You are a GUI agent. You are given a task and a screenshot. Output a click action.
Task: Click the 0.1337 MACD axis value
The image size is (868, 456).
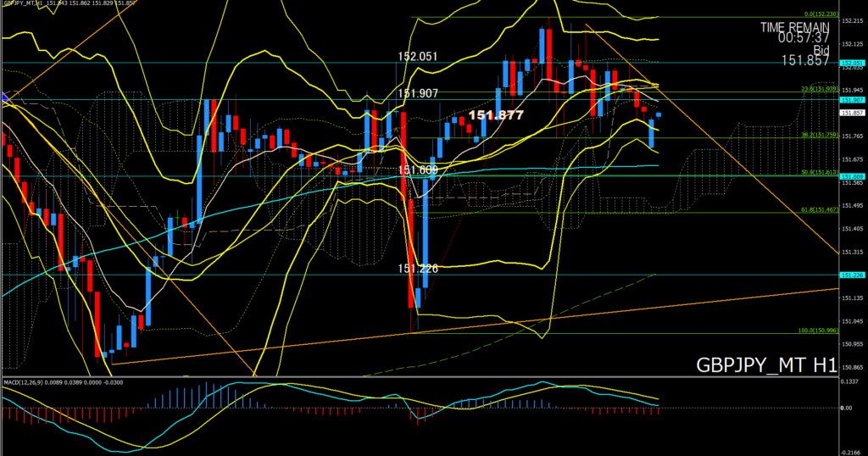(849, 382)
